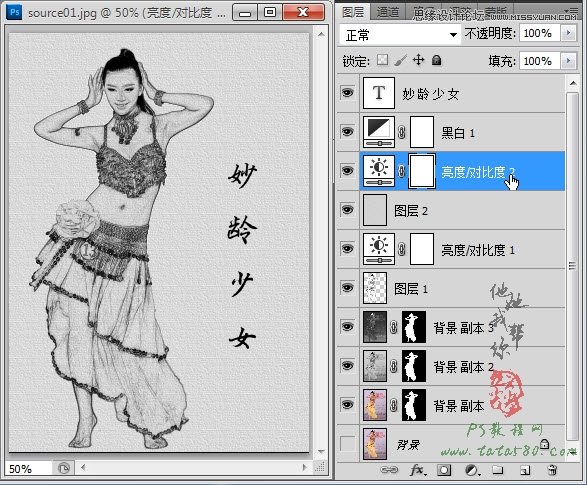This screenshot has width=587, height=485.
Task: Click document vertical scroll up arrow
Action: click(x=321, y=34)
